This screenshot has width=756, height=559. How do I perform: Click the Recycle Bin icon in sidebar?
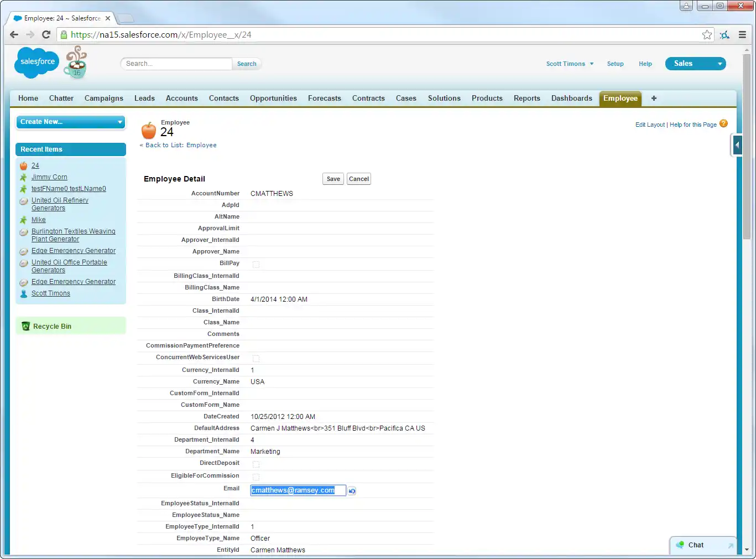(x=25, y=327)
